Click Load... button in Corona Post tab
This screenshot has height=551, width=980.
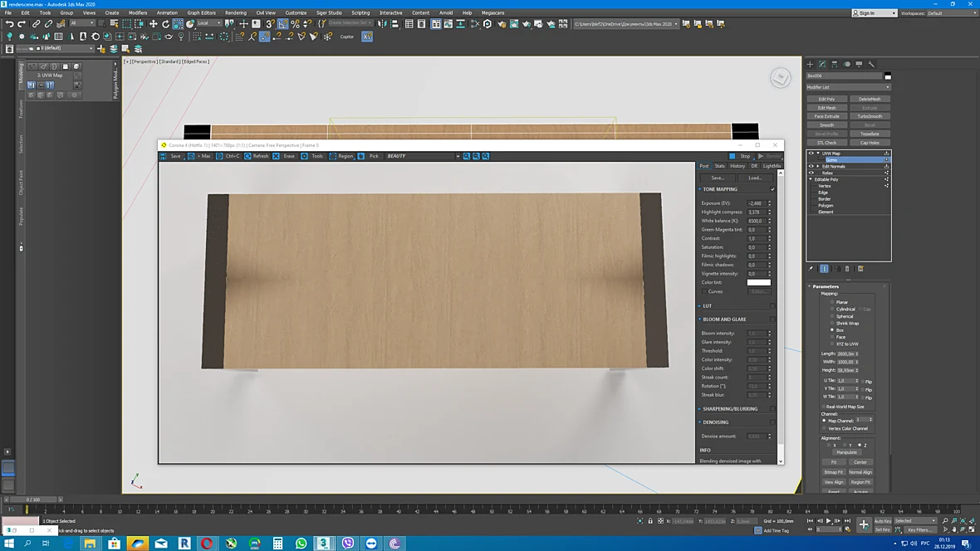755,178
